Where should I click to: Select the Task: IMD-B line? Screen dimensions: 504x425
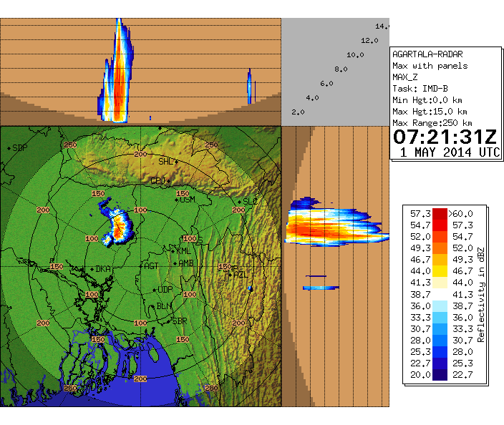click(x=420, y=89)
